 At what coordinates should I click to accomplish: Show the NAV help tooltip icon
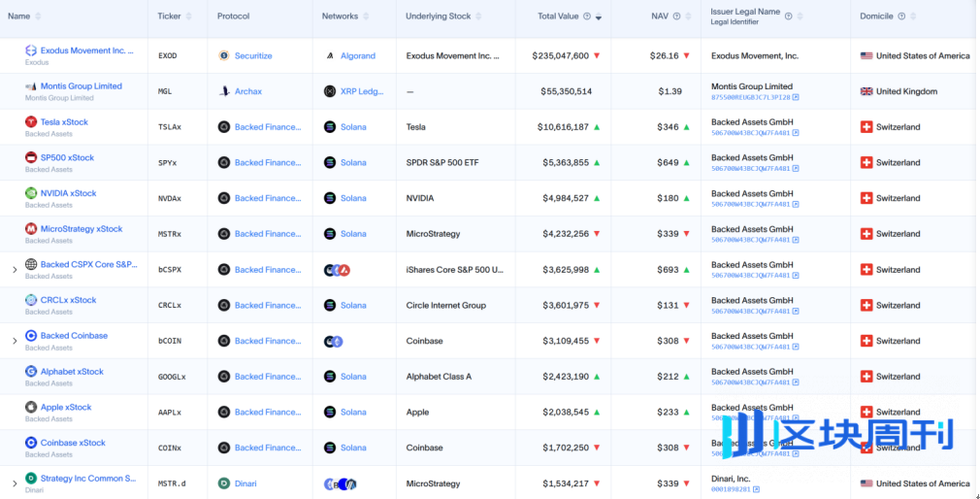click(x=677, y=17)
